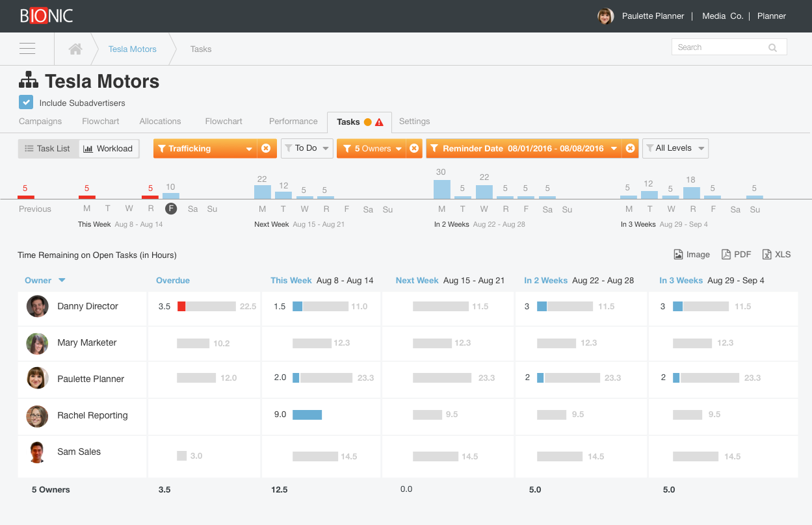Viewport: 812px width, 525px height.
Task: Click Paulette Planner's header avatar
Action: click(x=605, y=16)
